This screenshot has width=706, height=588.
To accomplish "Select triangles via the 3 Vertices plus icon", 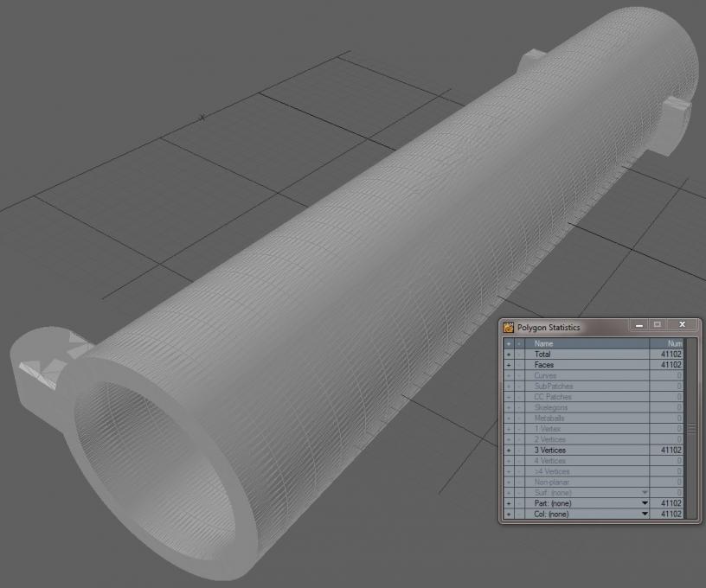I will click(508, 451).
